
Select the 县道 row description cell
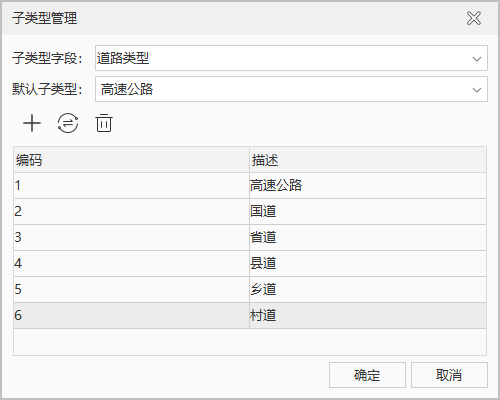pos(368,263)
